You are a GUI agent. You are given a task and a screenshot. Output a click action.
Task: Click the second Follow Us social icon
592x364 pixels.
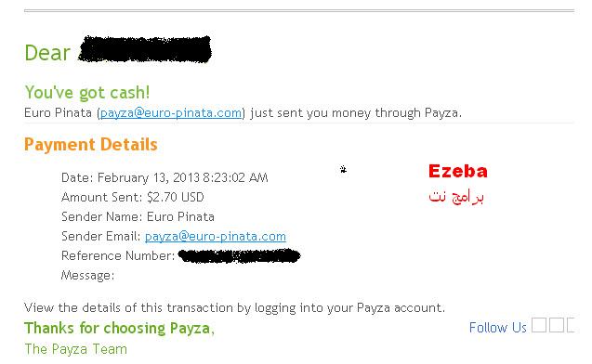[x=557, y=325]
